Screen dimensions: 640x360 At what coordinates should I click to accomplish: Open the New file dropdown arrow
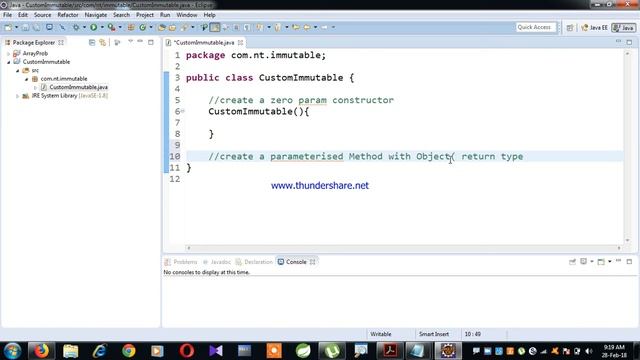16,27
